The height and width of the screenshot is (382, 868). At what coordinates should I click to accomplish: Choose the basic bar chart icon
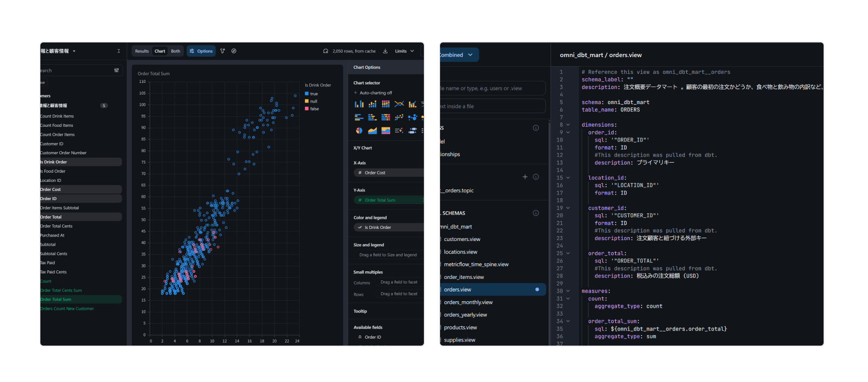359,104
